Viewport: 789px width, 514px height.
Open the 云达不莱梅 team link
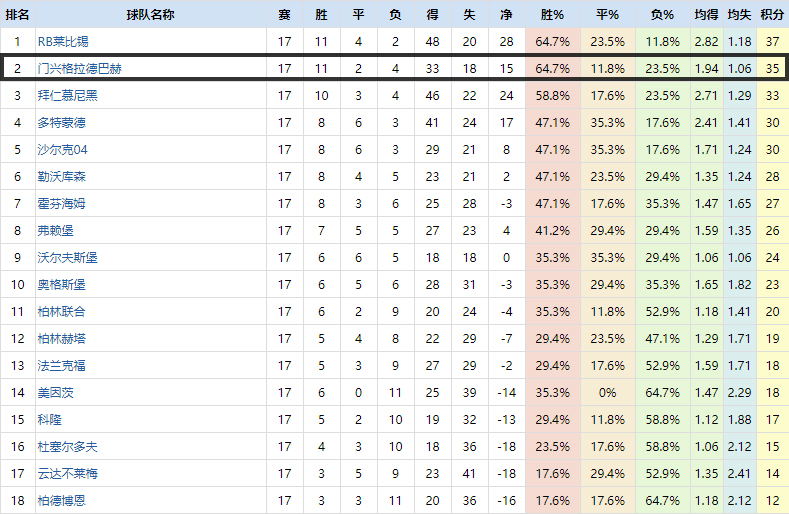coord(67,474)
